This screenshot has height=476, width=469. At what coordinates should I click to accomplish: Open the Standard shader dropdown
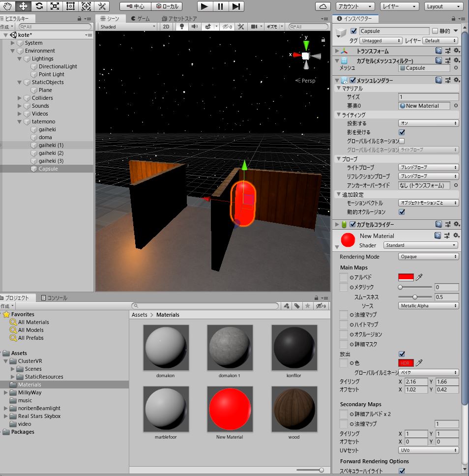point(421,245)
